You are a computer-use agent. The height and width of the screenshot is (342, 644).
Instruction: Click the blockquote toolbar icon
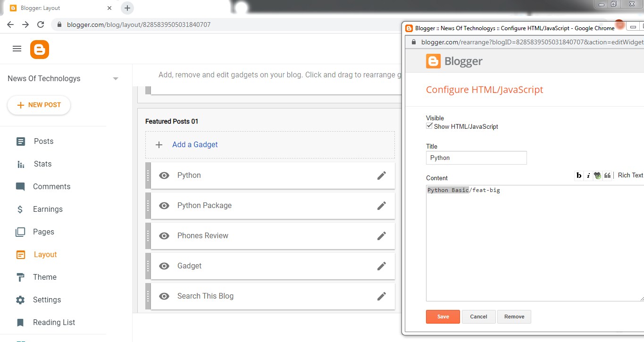(608, 175)
